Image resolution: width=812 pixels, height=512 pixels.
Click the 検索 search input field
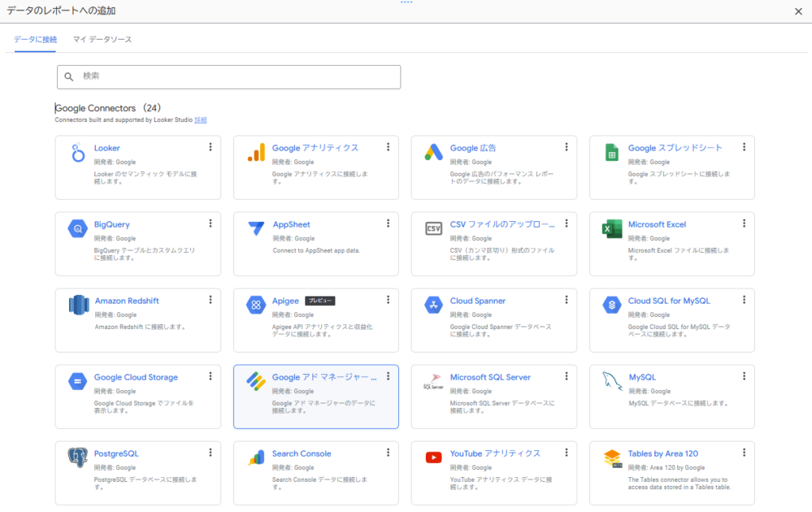238,76
